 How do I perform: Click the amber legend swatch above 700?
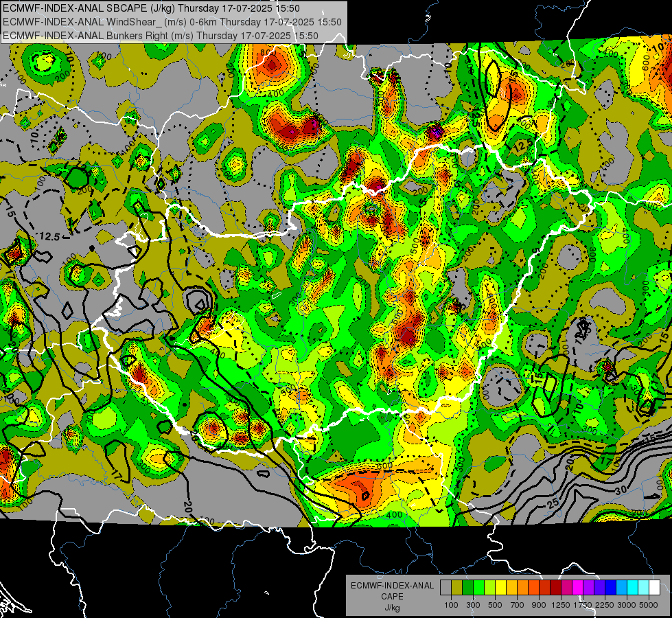[511, 588]
